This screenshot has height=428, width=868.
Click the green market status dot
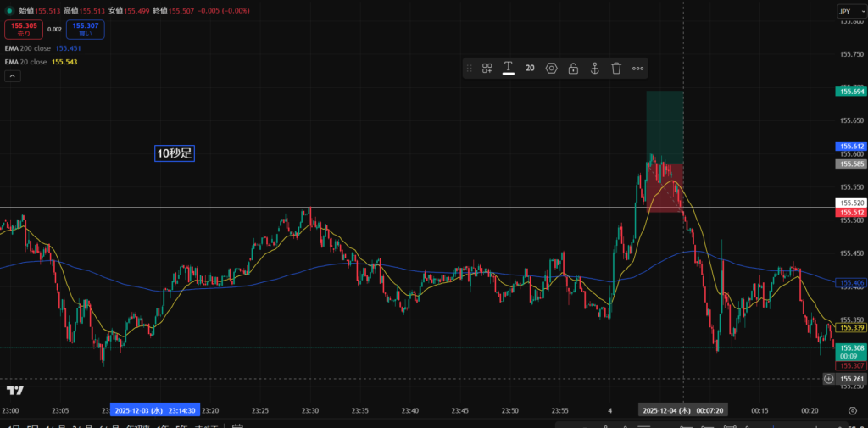[x=9, y=11]
